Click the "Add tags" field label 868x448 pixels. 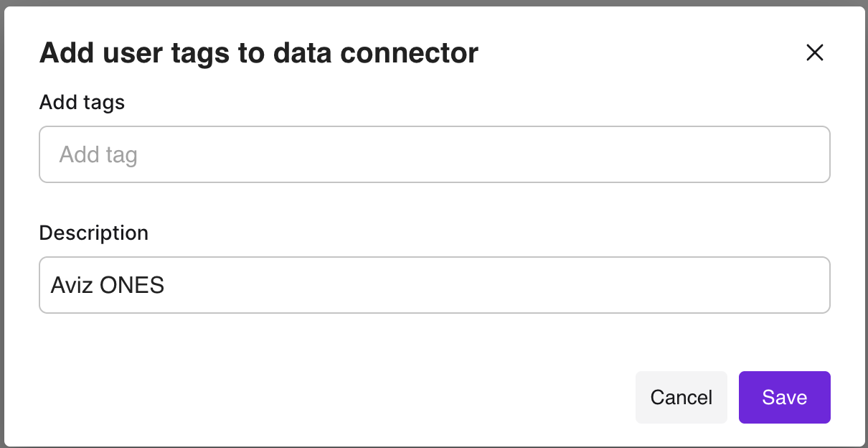82,103
